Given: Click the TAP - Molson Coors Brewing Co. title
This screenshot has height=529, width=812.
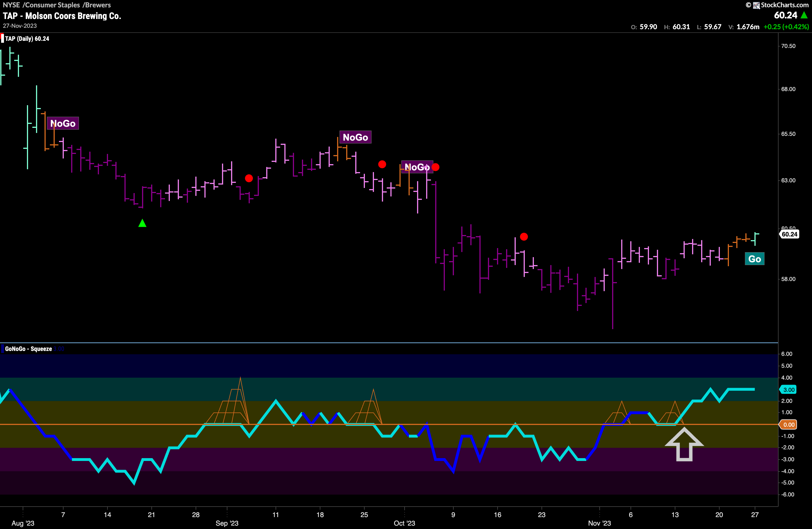Looking at the screenshot, I should click(x=62, y=16).
